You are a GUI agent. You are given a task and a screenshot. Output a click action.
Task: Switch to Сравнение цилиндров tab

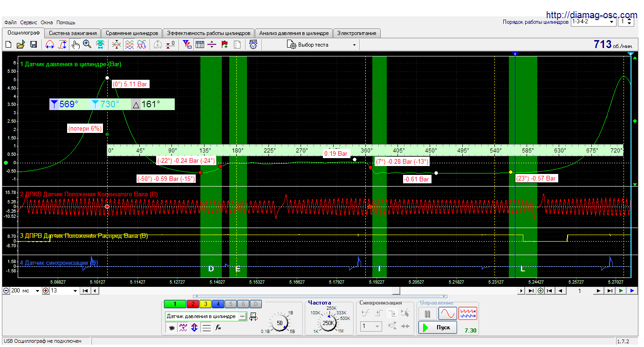131,33
